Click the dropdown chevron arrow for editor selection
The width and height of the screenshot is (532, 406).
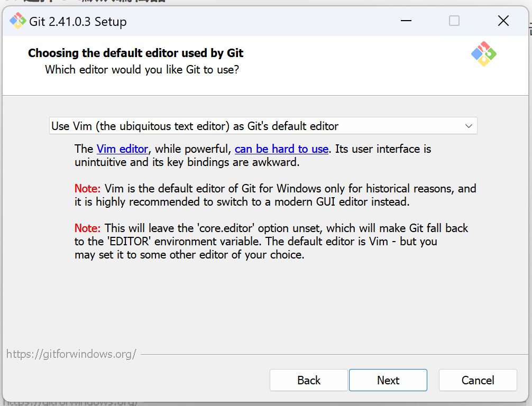click(x=469, y=126)
